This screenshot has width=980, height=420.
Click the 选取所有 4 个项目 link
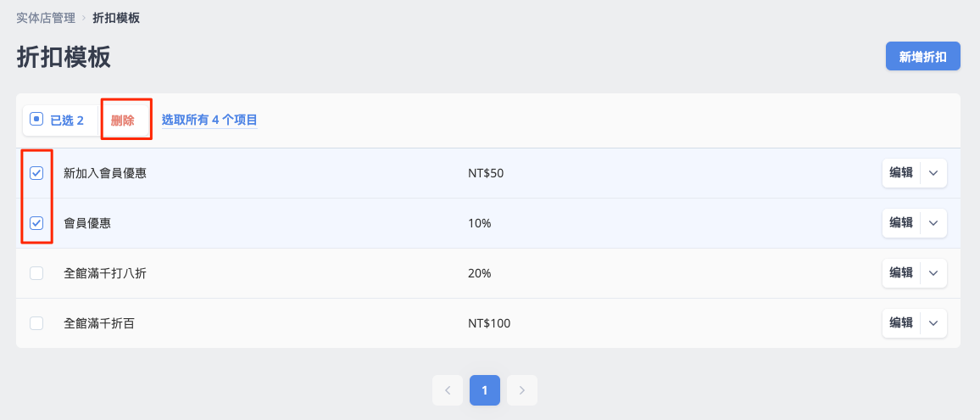209,120
